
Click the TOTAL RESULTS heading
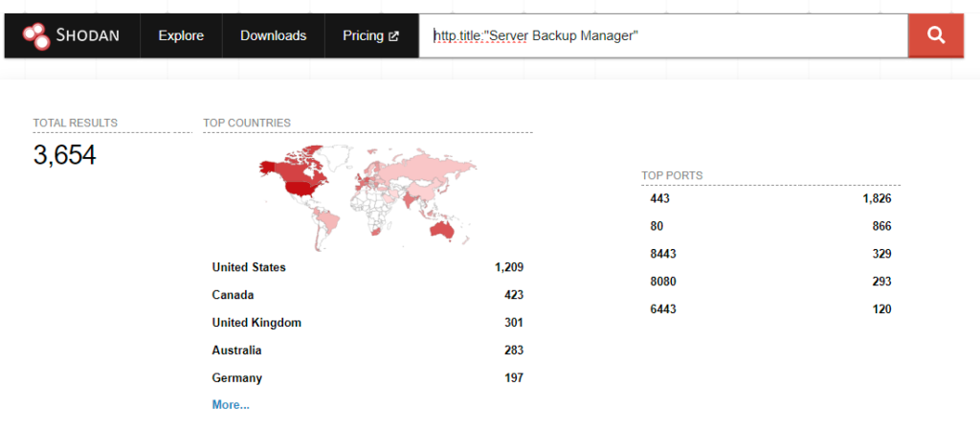pos(75,123)
